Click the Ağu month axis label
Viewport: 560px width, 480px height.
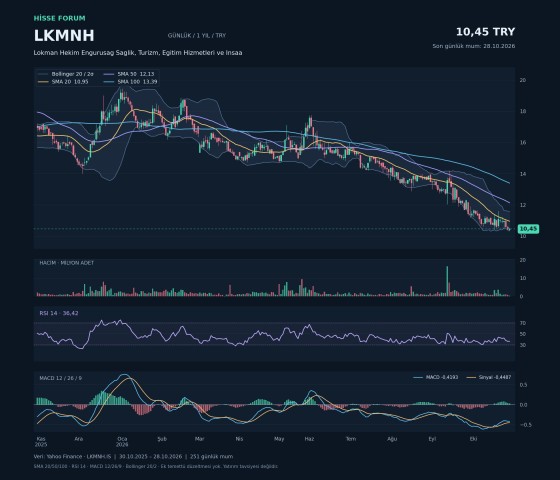392,439
